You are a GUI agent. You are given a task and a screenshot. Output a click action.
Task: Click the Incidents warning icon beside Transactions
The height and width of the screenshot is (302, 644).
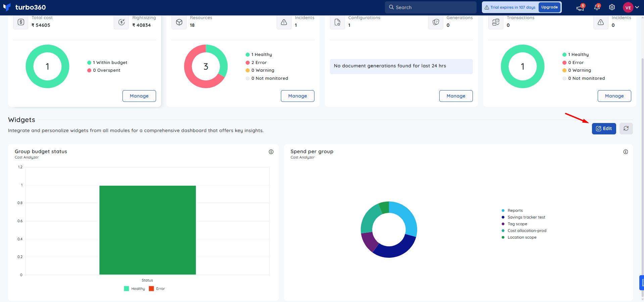pos(601,22)
